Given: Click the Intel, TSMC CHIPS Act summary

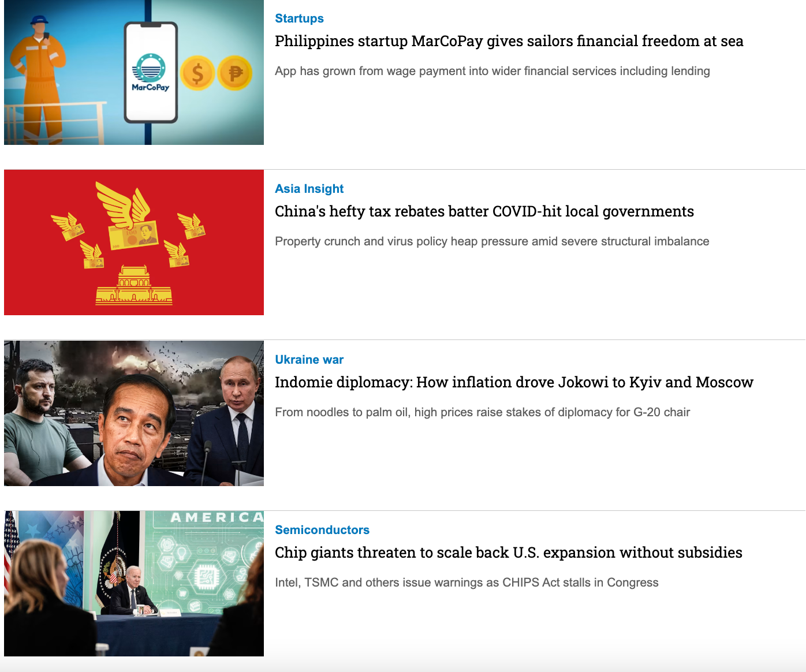Looking at the screenshot, I should pos(467,583).
